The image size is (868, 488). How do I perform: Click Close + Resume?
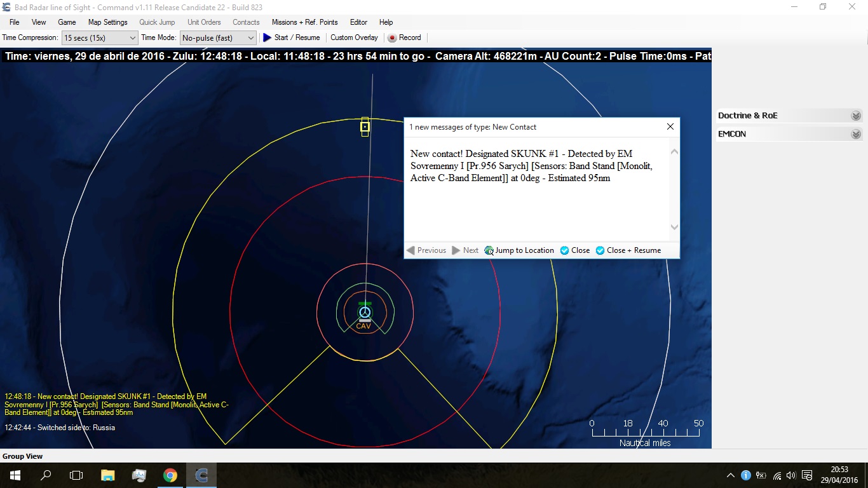[628, 250]
